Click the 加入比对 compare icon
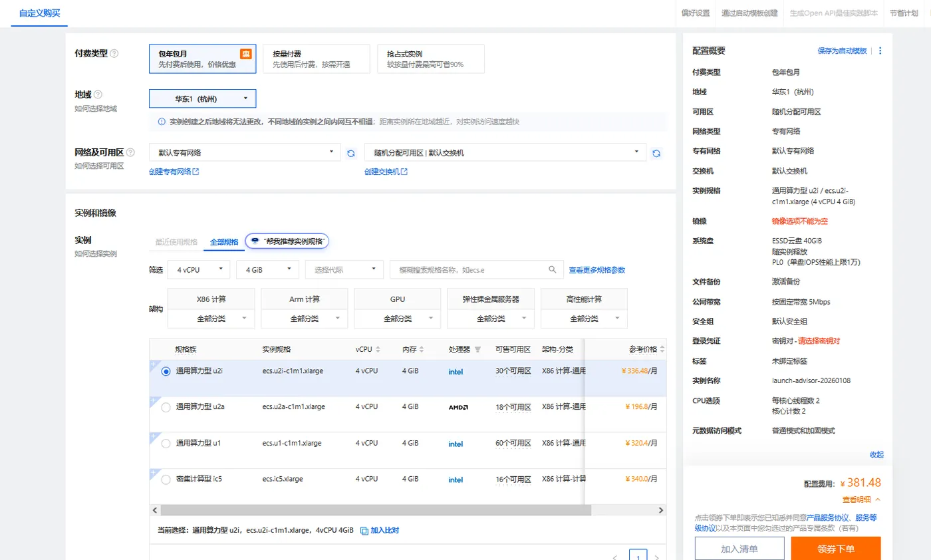 pos(364,530)
